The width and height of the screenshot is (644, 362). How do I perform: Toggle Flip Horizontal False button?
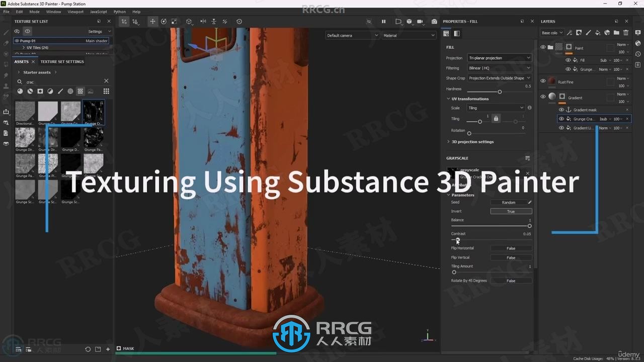coord(511,248)
